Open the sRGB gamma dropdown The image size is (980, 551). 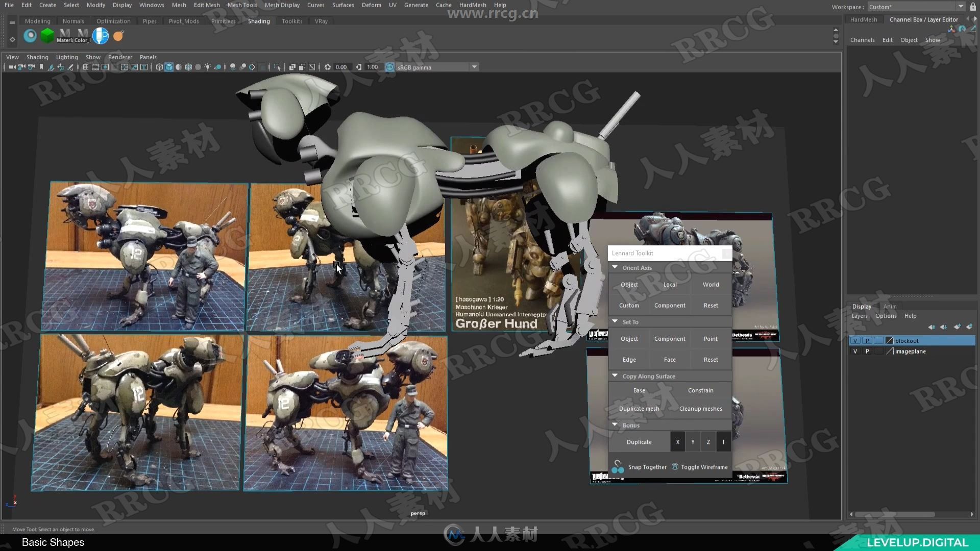click(x=437, y=67)
